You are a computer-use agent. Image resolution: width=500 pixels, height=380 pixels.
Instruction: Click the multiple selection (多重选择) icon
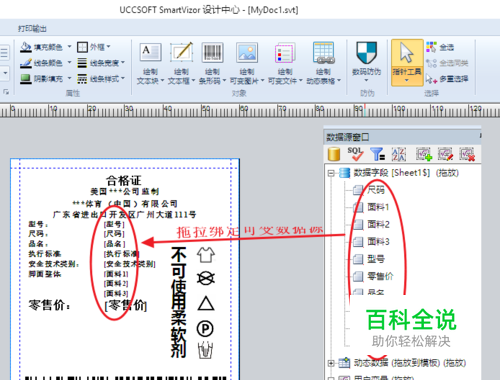[x=431, y=79]
